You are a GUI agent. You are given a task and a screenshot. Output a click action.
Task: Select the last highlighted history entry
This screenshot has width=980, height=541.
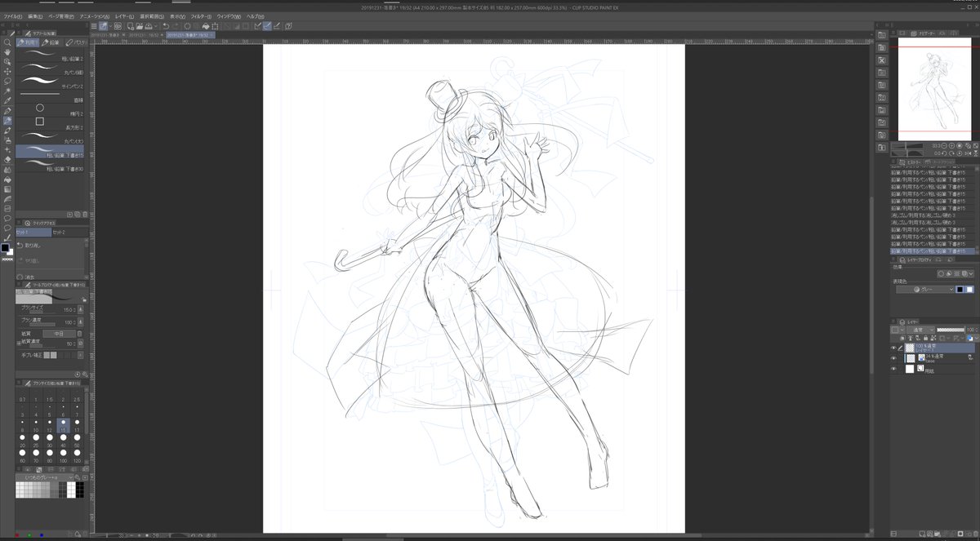(x=933, y=251)
